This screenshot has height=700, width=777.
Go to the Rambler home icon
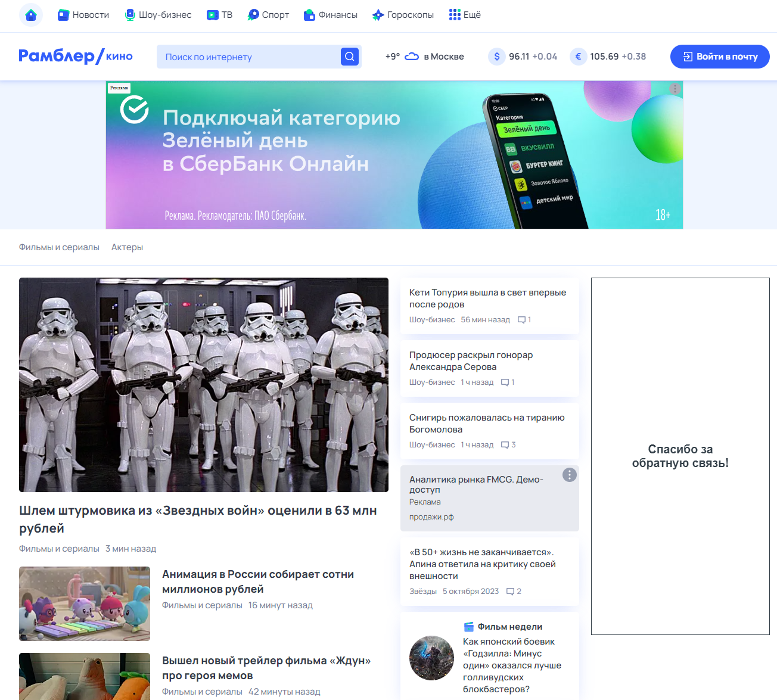[31, 15]
